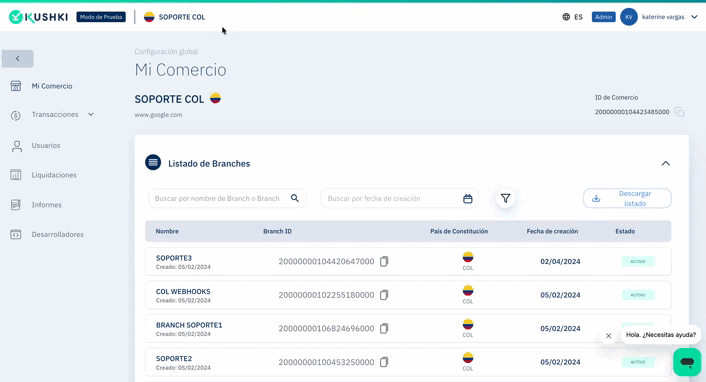Viewport: 706px width, 382px height.
Task: Sort by Branch ID column header
Action: pyautogui.click(x=277, y=231)
